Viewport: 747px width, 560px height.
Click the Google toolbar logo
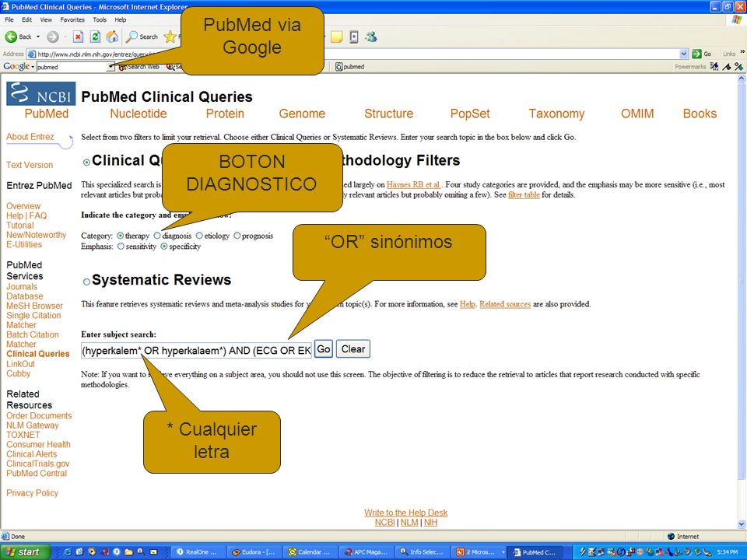pyautogui.click(x=16, y=67)
